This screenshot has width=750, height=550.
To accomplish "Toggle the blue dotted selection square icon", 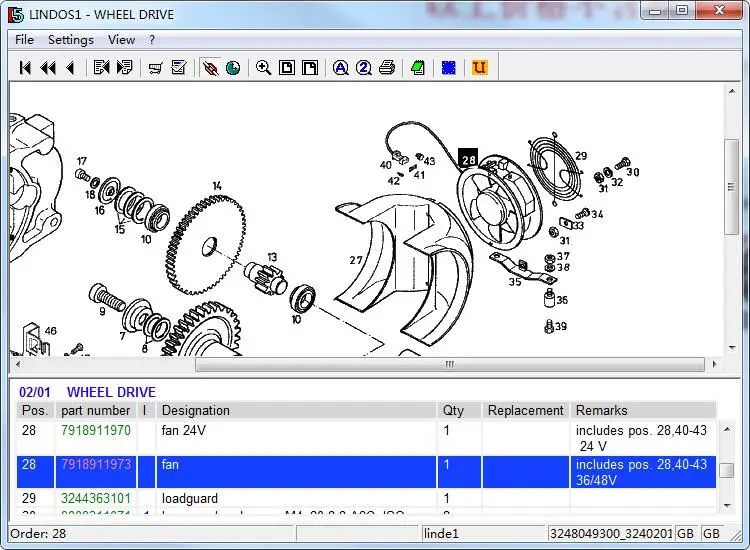I will point(448,68).
